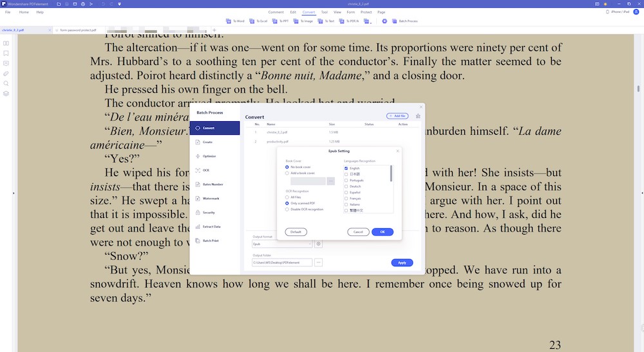Select Disable OCR recognition radio button
The width and height of the screenshot is (644, 352).
point(287,210)
